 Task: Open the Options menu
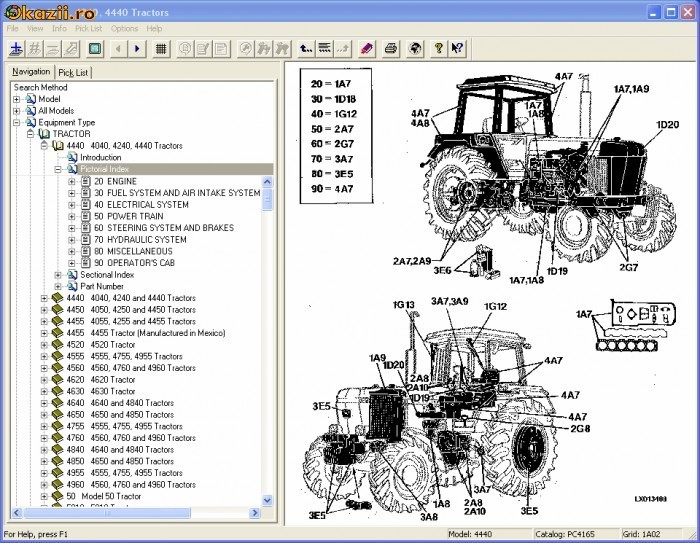click(124, 29)
